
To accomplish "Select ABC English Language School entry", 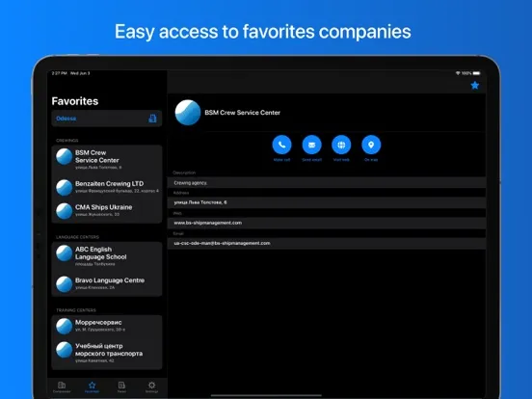I will (107, 255).
